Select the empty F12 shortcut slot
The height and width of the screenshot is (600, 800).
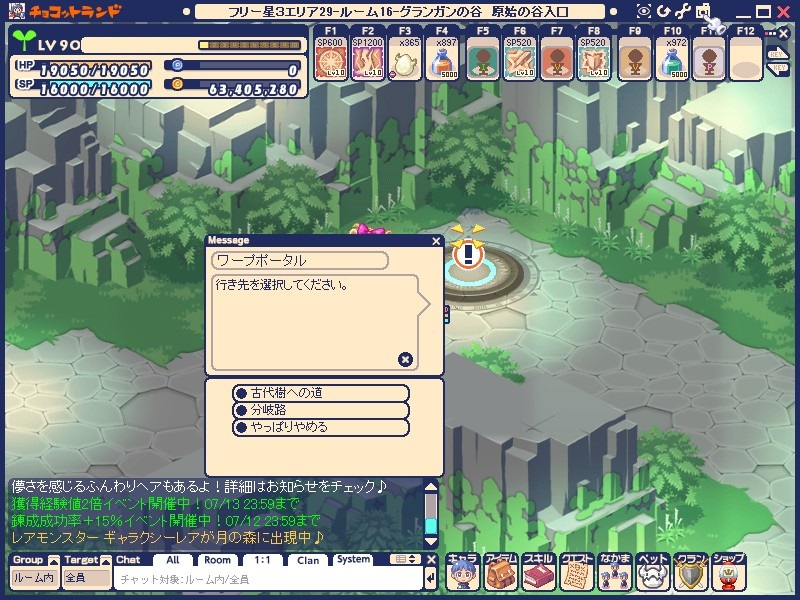tap(745, 58)
